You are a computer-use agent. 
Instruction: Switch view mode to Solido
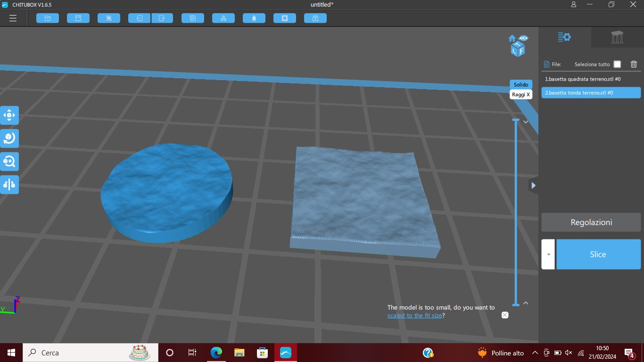(521, 84)
